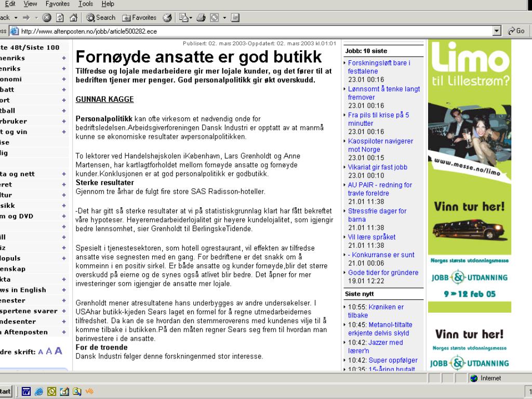Open the Help menu

coord(108,4)
